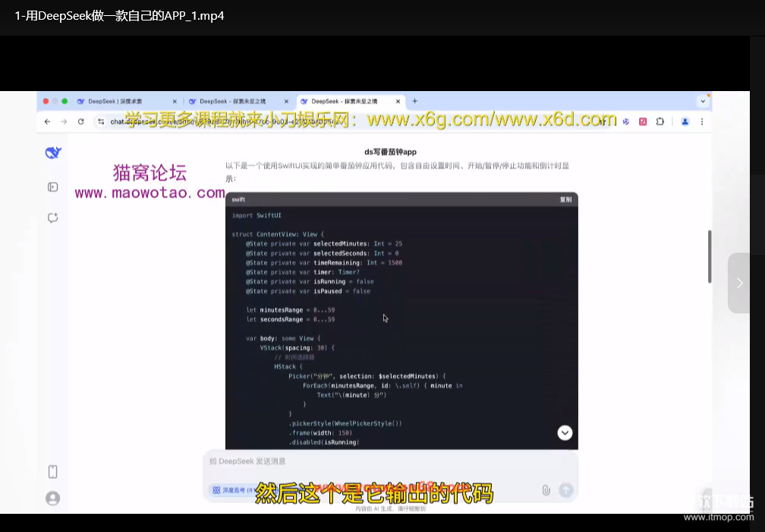This screenshot has width=765, height=532.
Task: Click the 'let secondsRange' code line
Action: 290,320
